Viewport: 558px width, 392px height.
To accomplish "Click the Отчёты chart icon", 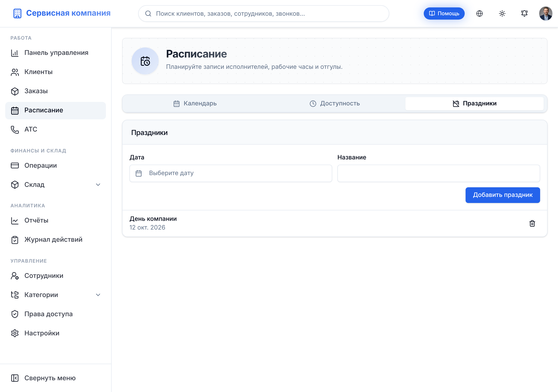I will point(15,221).
